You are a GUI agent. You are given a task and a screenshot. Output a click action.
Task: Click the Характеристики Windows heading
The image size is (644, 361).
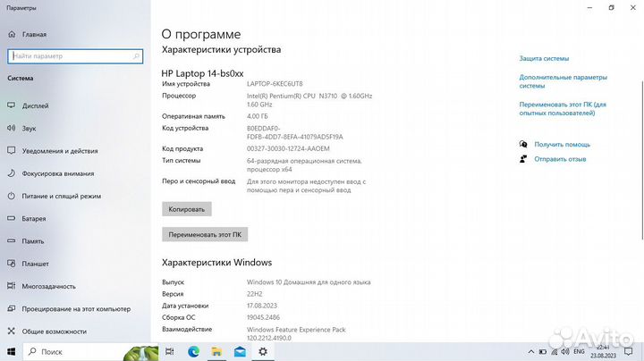(216, 263)
